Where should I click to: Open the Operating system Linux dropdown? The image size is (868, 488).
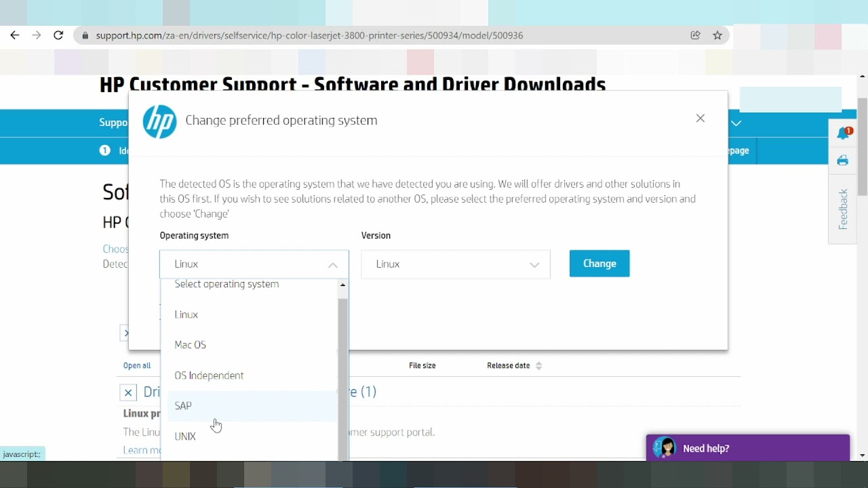(x=254, y=264)
